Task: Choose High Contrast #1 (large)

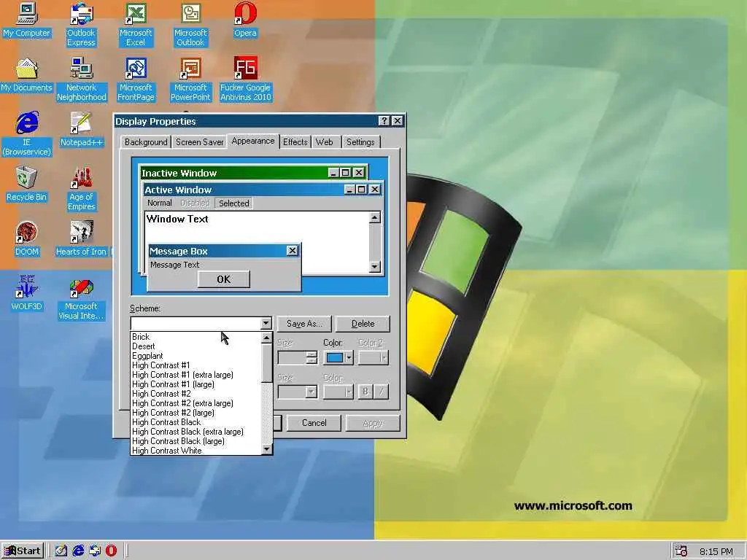Action: (196, 384)
